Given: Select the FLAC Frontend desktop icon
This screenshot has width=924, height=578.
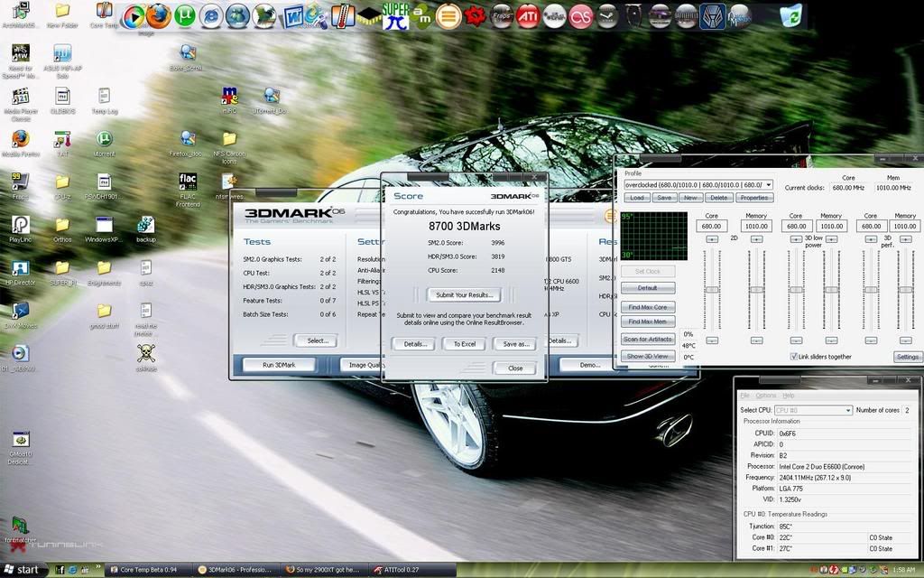Looking at the screenshot, I should tap(188, 190).
